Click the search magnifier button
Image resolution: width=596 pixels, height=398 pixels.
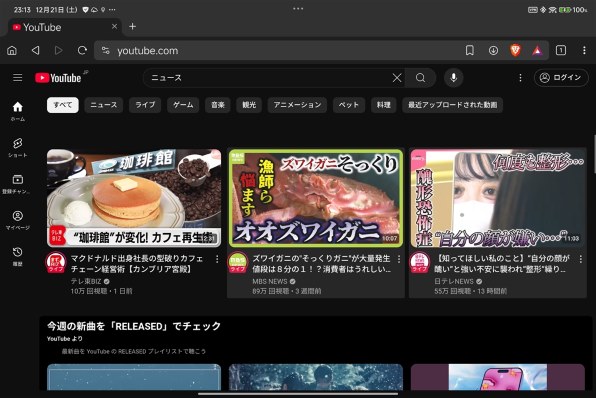[420, 78]
